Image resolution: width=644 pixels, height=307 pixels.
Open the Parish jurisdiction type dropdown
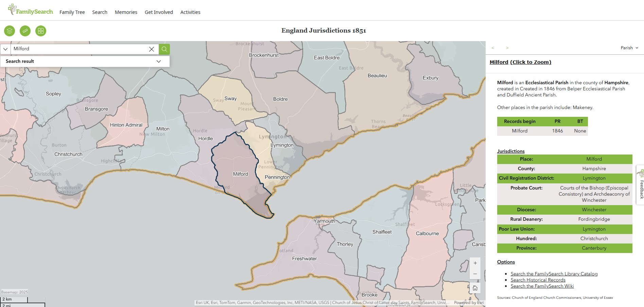coord(629,48)
